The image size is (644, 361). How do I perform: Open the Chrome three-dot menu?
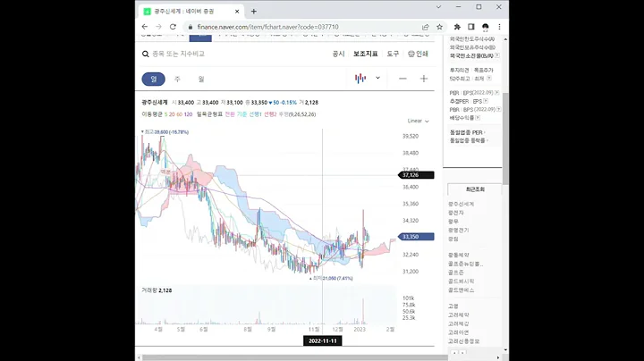pyautogui.click(x=499, y=27)
